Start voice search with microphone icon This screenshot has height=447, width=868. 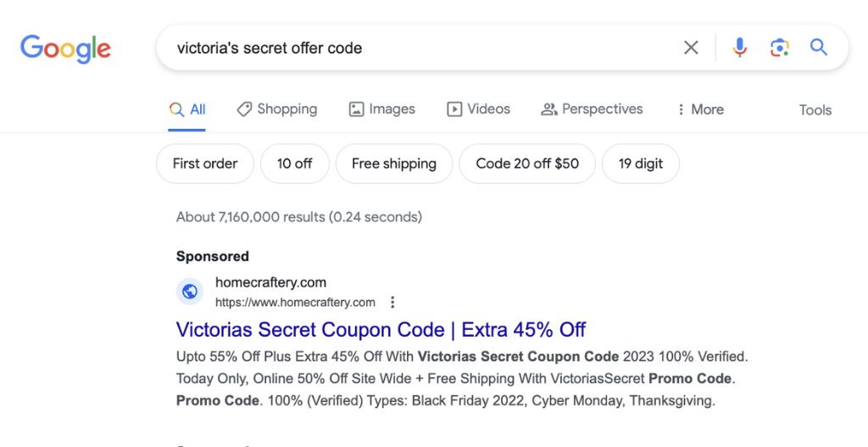(740, 47)
